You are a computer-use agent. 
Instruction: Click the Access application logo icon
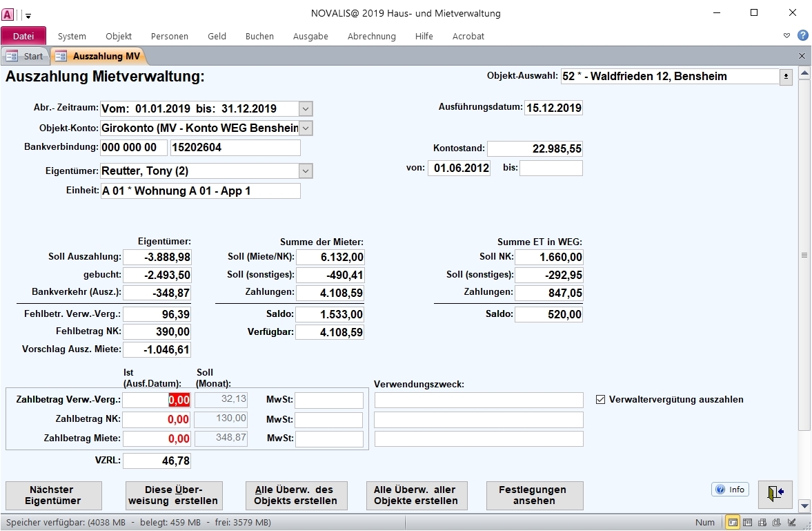(8, 14)
